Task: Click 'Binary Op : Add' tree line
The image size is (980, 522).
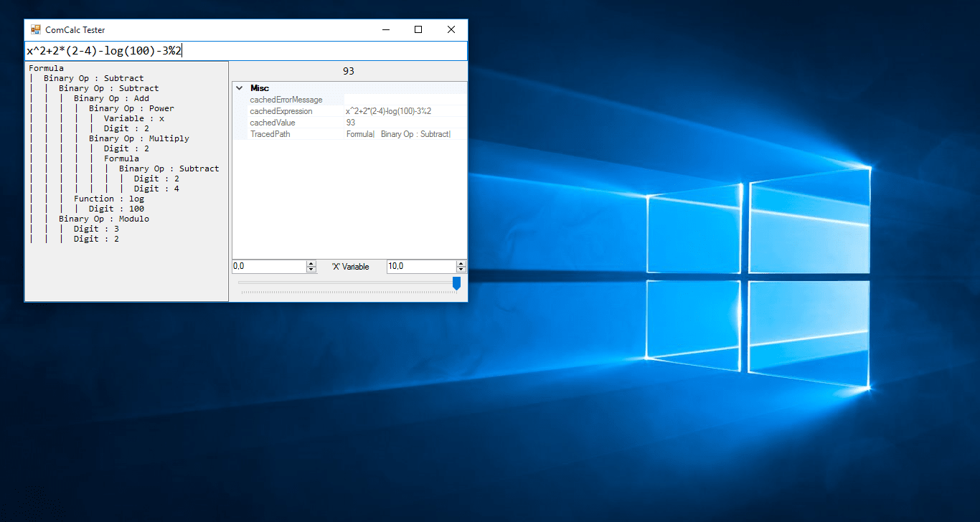Action: 111,98
